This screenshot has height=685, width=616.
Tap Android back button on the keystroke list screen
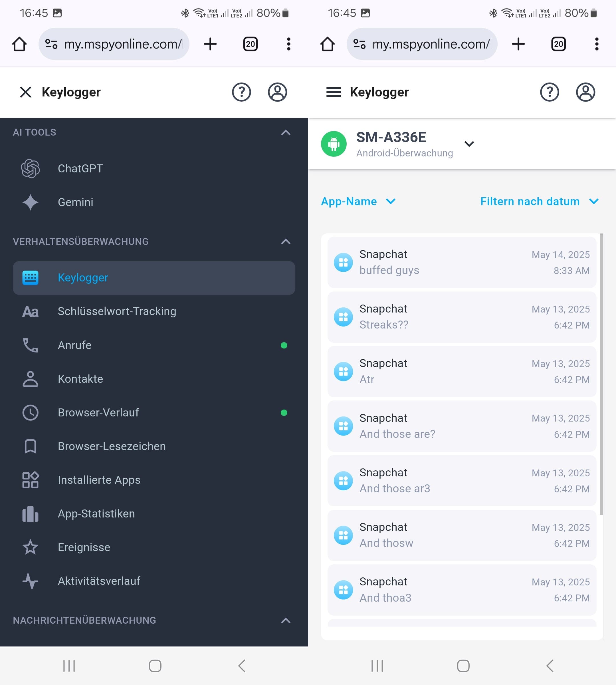(550, 666)
